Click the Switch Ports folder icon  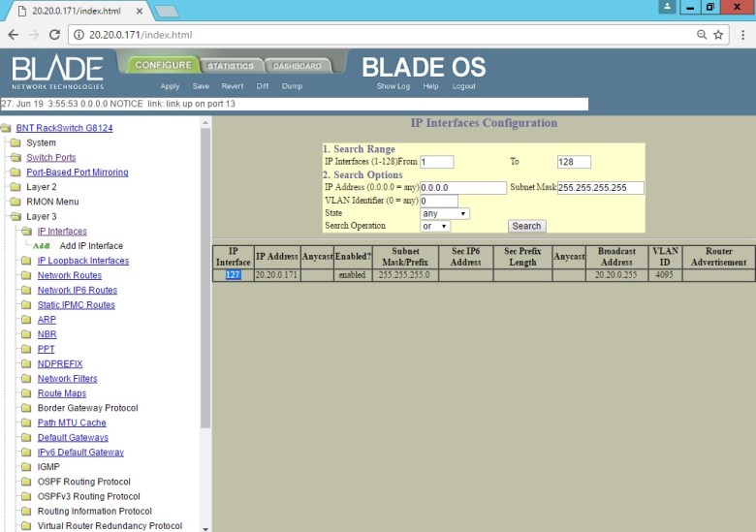pos(16,158)
